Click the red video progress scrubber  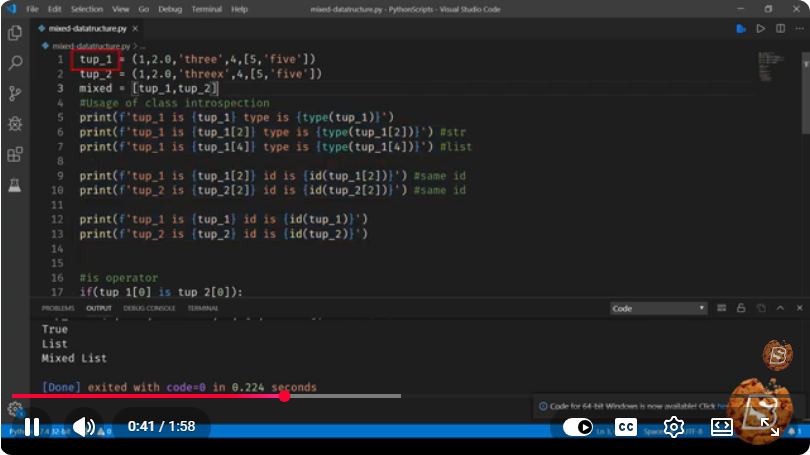tap(285, 396)
